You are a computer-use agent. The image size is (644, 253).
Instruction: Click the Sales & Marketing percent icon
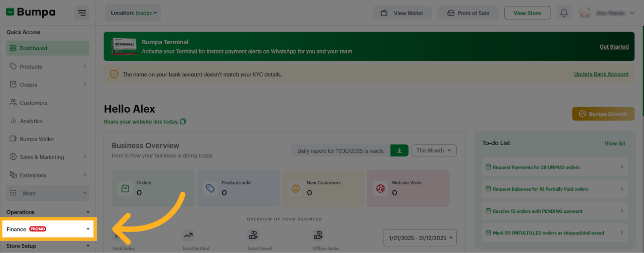[x=13, y=157]
